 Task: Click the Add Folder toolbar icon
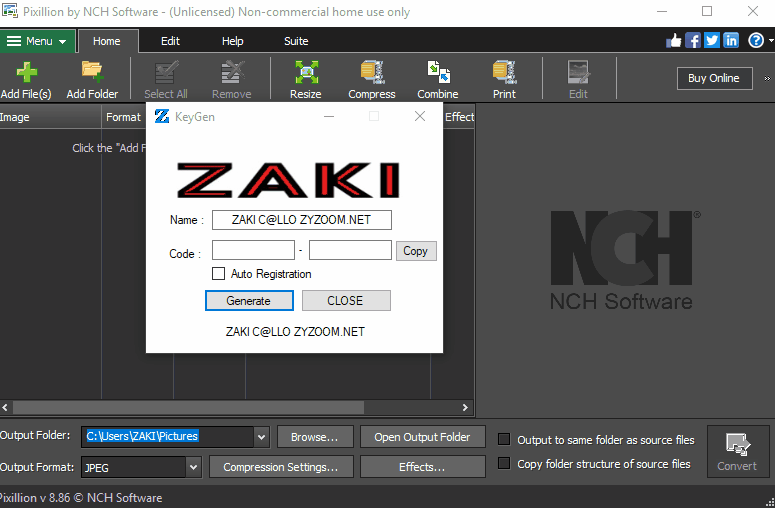click(x=92, y=72)
